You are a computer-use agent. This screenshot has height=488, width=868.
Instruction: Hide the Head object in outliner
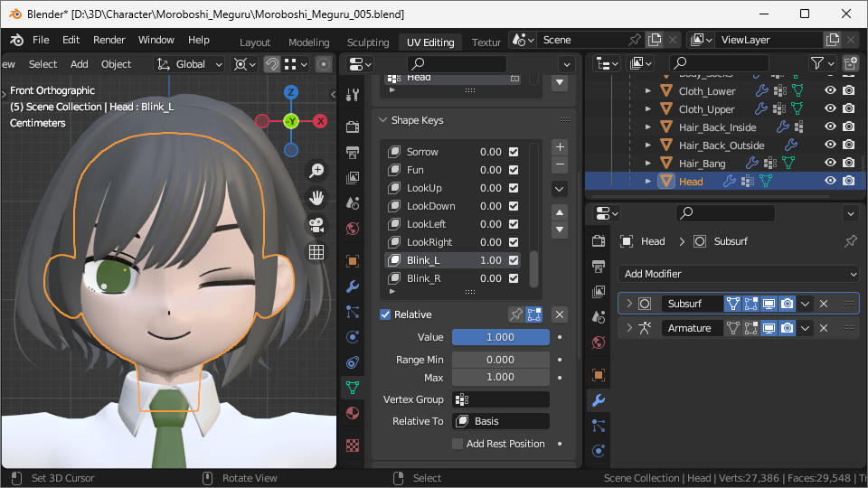pos(830,181)
